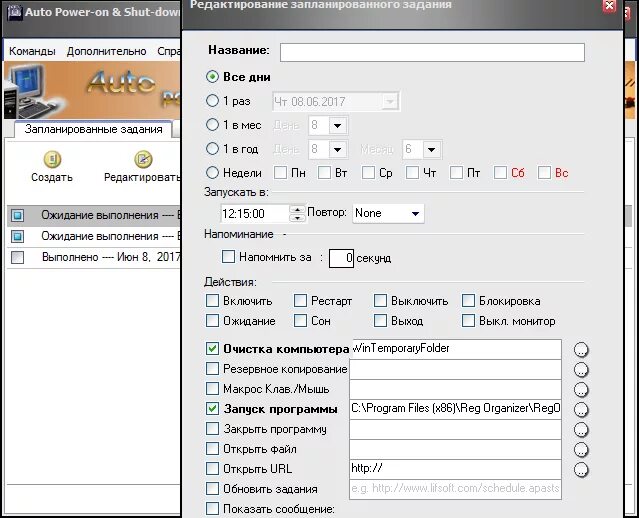Check the Вт weekday box

click(324, 173)
